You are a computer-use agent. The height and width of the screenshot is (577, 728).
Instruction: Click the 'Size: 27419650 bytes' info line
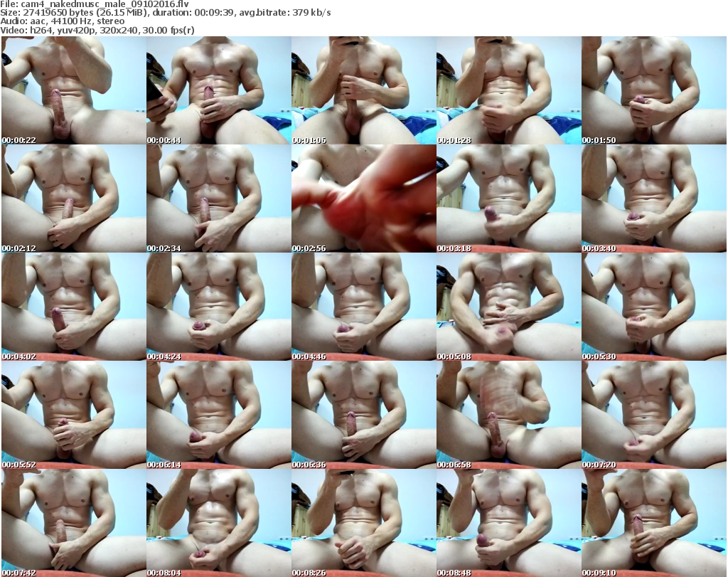tap(165, 13)
